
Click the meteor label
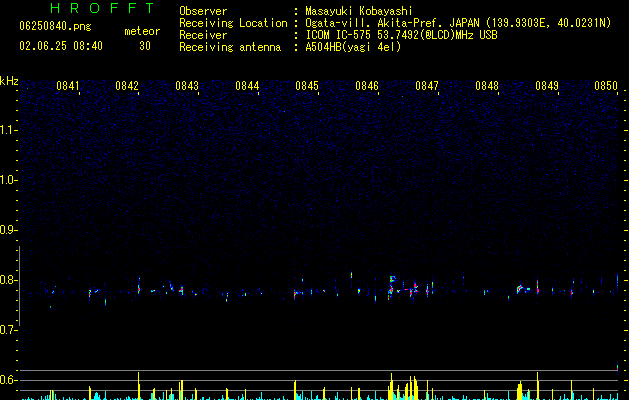pyautogui.click(x=142, y=31)
